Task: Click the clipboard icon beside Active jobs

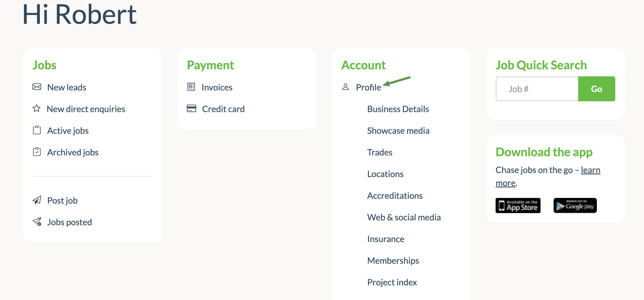Action: (x=37, y=130)
